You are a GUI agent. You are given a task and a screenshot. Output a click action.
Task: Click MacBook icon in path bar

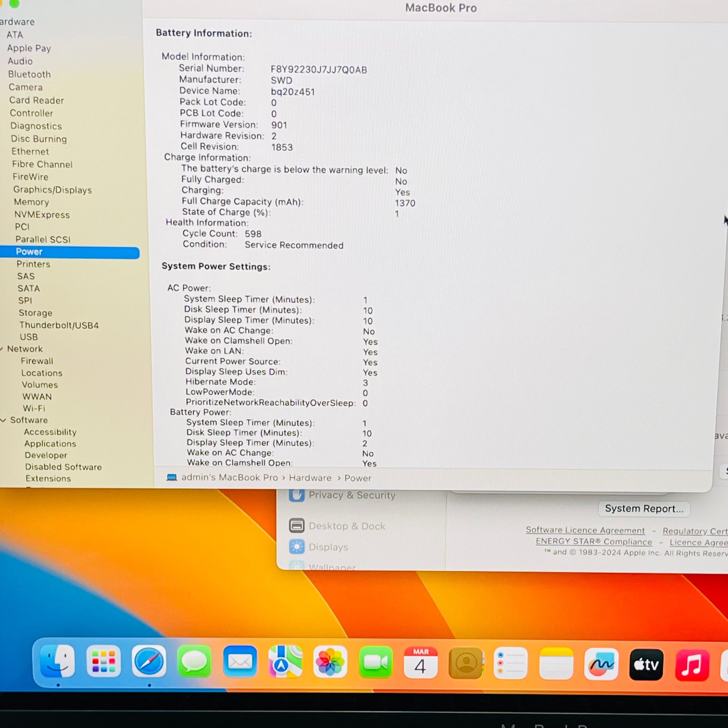click(172, 477)
